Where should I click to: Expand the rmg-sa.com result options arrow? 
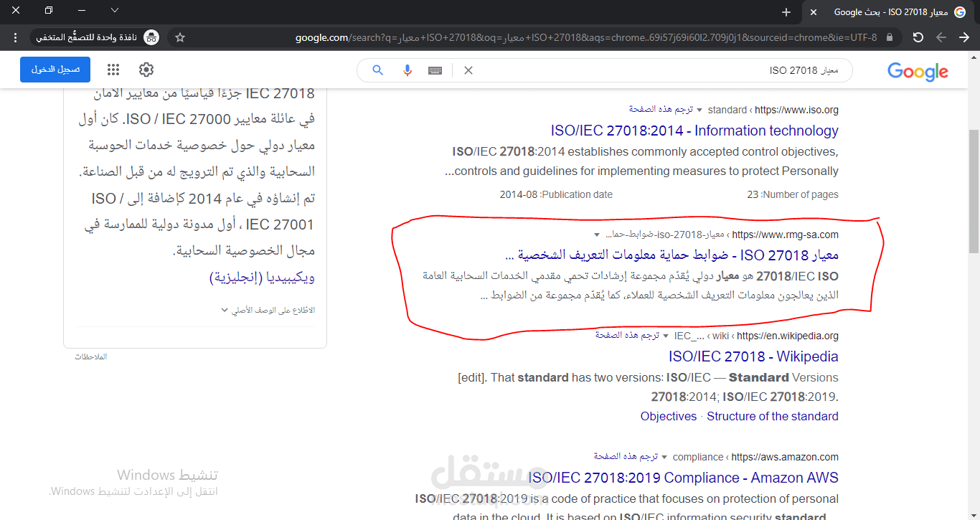point(597,235)
